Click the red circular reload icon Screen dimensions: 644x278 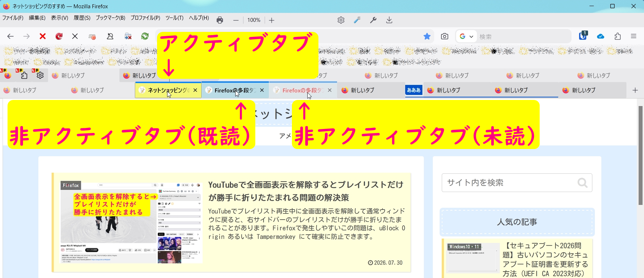[59, 36]
